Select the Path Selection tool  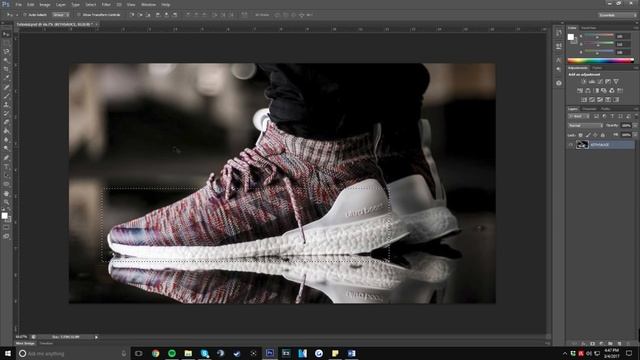click(x=6, y=176)
